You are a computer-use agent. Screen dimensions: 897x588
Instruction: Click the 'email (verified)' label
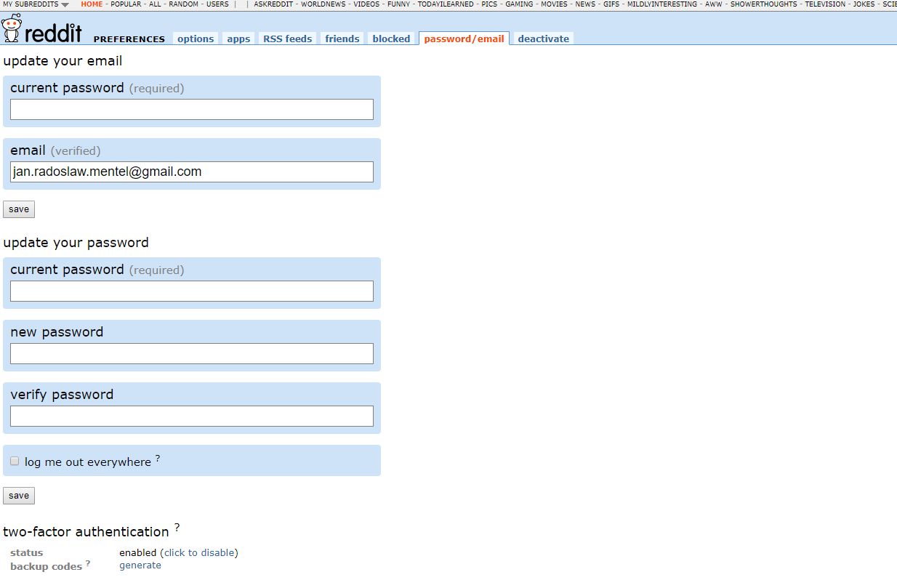click(x=55, y=150)
